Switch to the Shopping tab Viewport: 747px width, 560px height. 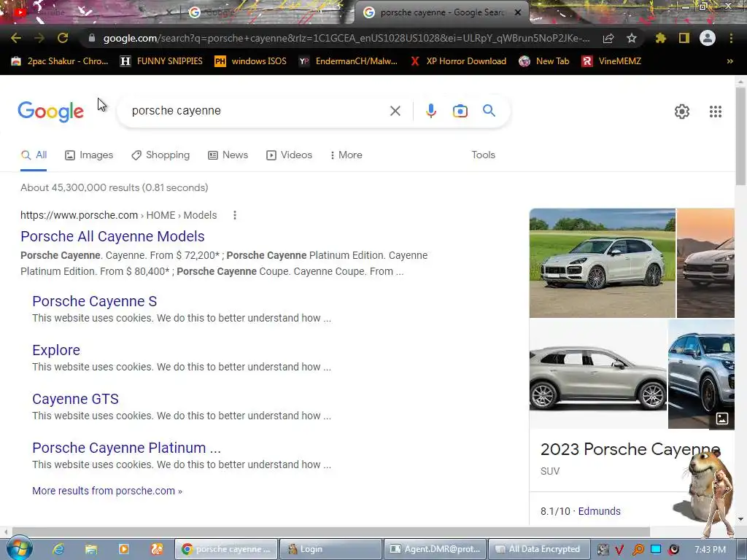160,155
